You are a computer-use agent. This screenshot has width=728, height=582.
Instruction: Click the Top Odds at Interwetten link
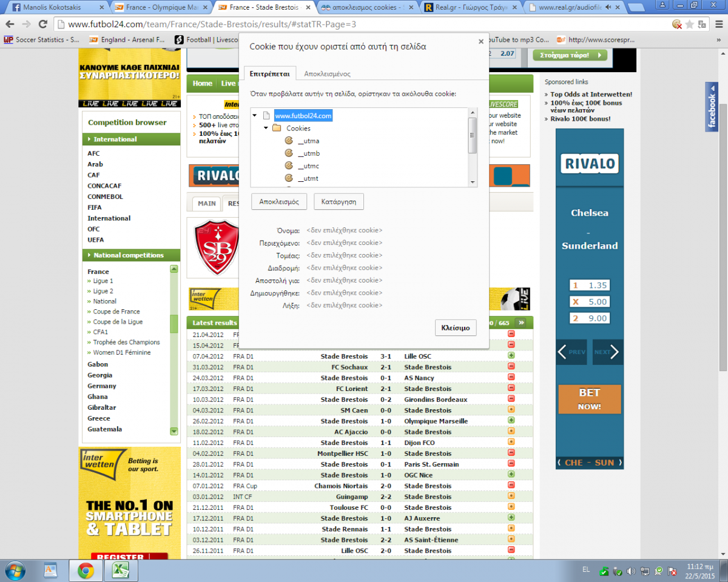coord(591,95)
